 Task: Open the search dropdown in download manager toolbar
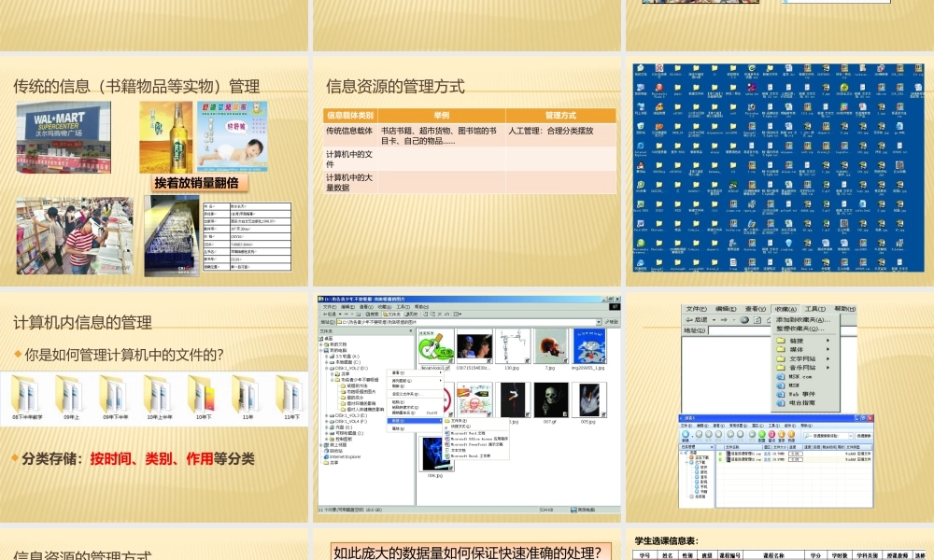tap(850, 436)
